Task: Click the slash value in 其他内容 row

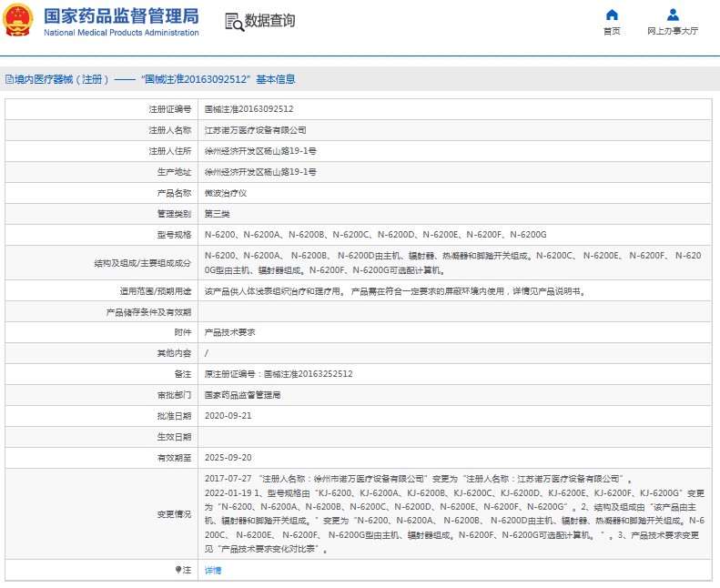Action: pyautogui.click(x=207, y=353)
